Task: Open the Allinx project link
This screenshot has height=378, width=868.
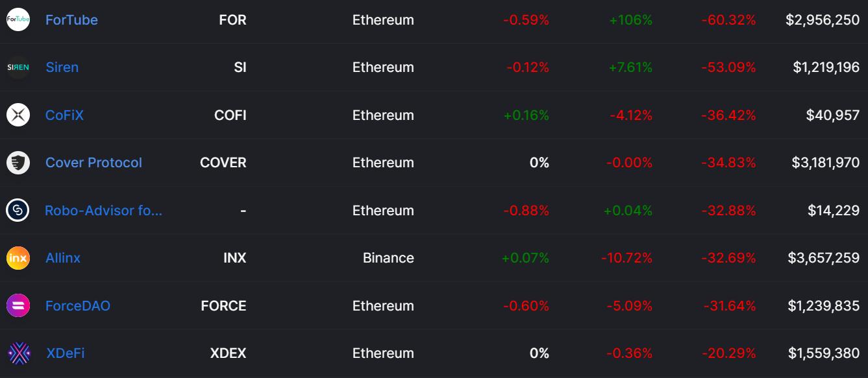Action: (63, 258)
